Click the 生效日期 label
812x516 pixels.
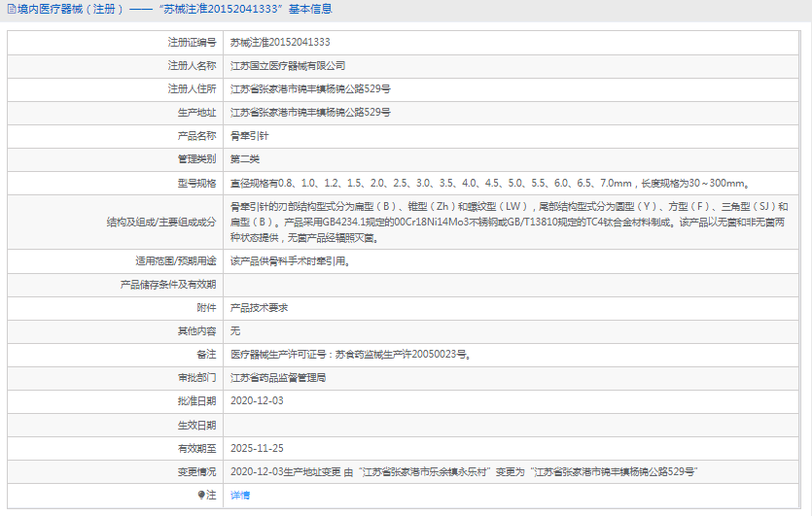[x=196, y=426]
